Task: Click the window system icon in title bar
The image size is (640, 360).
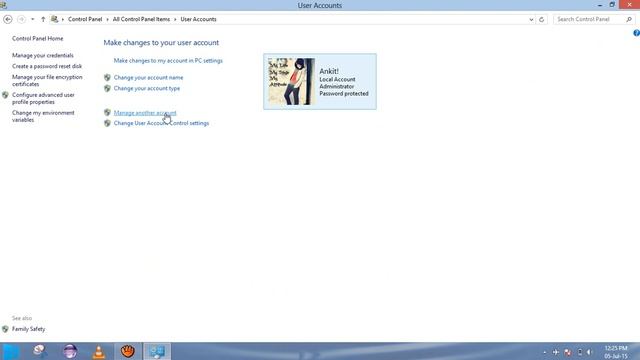Action: click(x=3, y=5)
